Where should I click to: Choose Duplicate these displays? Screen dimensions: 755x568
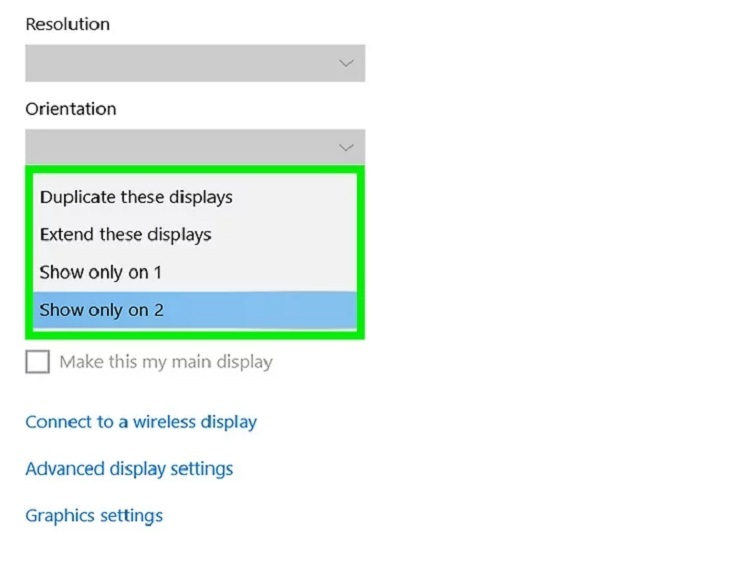pyautogui.click(x=136, y=197)
